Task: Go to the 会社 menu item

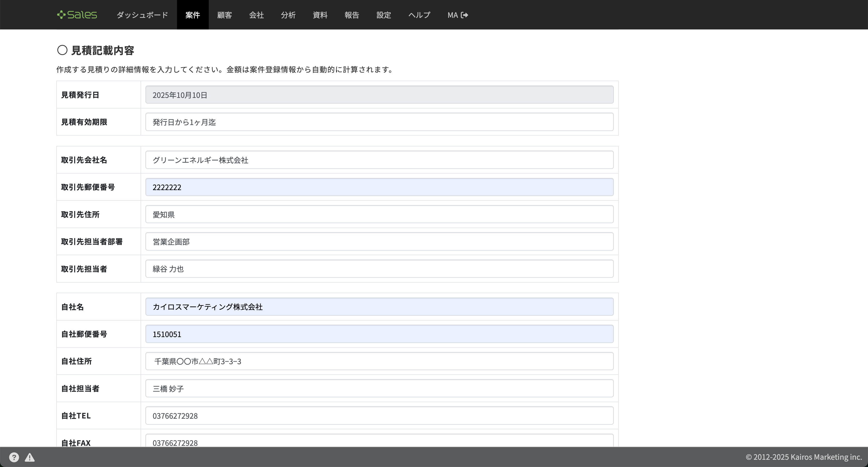Action: click(256, 15)
